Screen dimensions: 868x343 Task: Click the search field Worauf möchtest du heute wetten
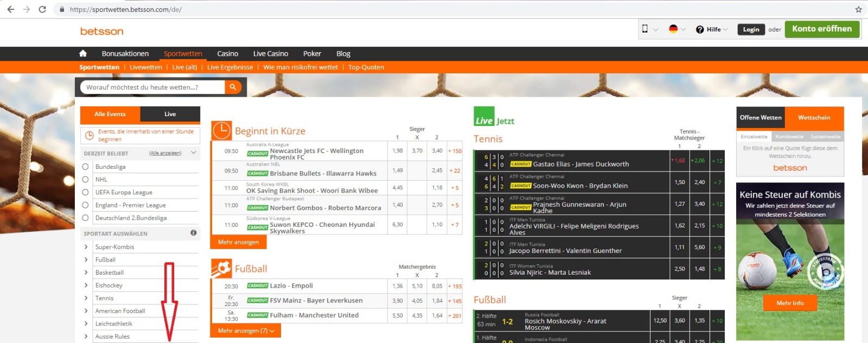coord(152,87)
